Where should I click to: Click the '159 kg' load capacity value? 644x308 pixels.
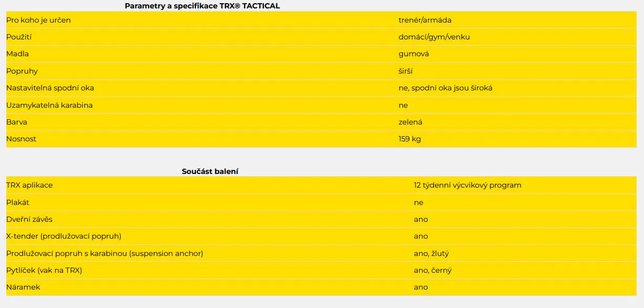pos(410,139)
